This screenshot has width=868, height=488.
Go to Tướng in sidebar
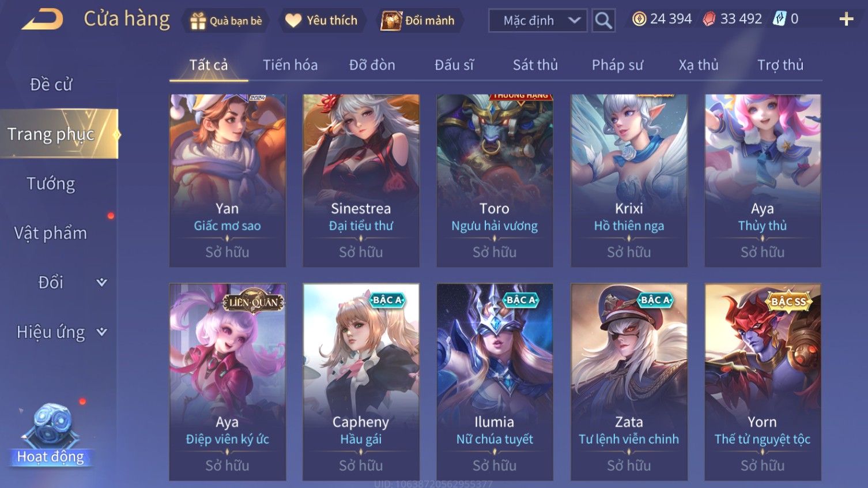[51, 183]
